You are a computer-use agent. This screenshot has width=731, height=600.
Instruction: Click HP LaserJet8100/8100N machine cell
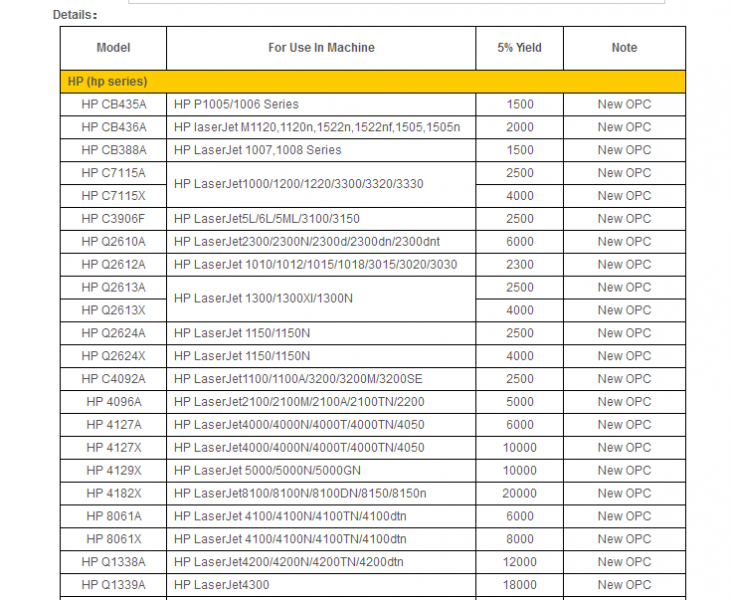tap(321, 493)
